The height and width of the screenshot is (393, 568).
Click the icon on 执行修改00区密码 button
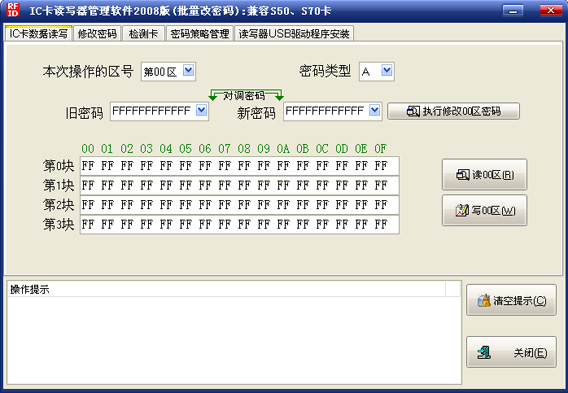click(413, 111)
